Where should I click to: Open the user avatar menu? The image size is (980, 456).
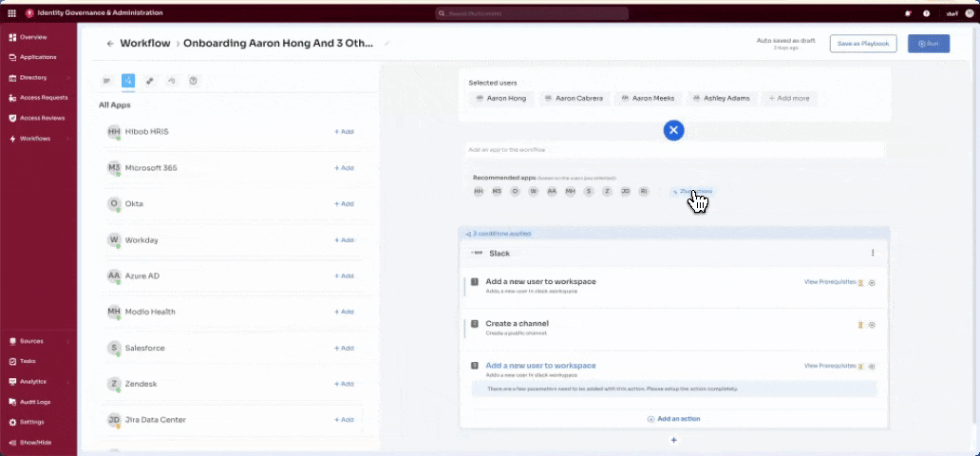tap(968, 13)
